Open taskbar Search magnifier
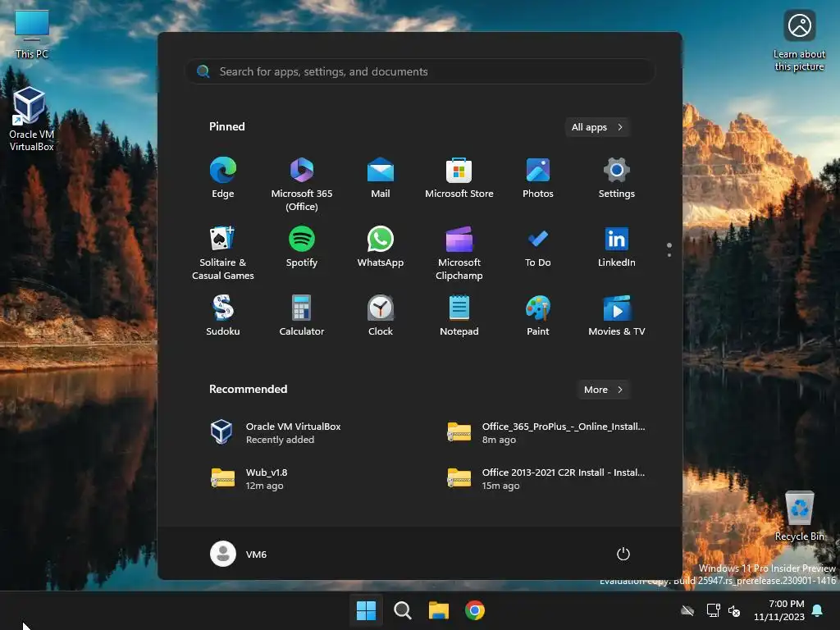The height and width of the screenshot is (630, 840). pyautogui.click(x=402, y=610)
